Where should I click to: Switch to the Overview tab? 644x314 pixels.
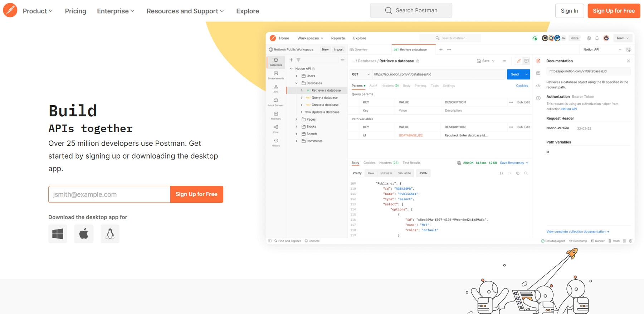359,49
